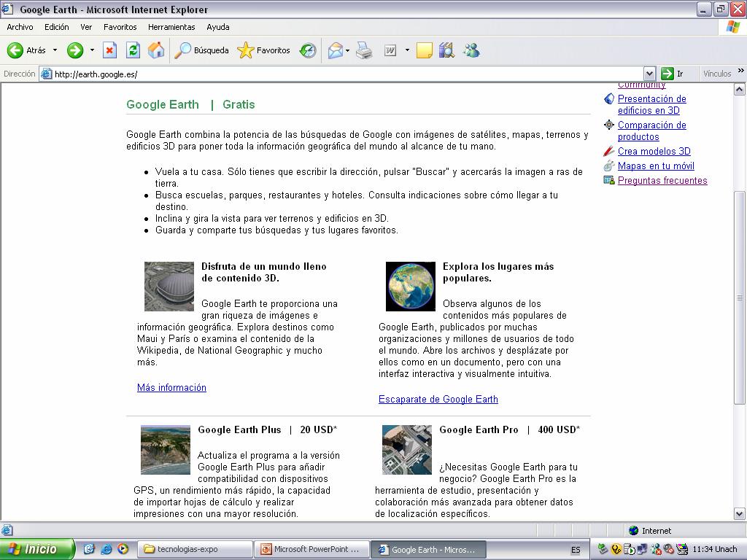Viewport: 747px width, 560px height.
Task: Open the Messenger people icon
Action: coord(471,50)
